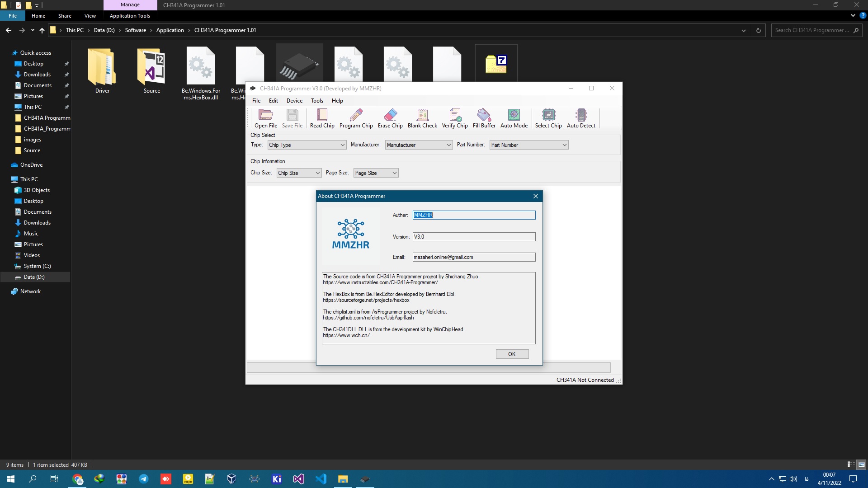Viewport: 868px width, 488px height.
Task: Go up one folder level in Explorer
Action: [42, 30]
